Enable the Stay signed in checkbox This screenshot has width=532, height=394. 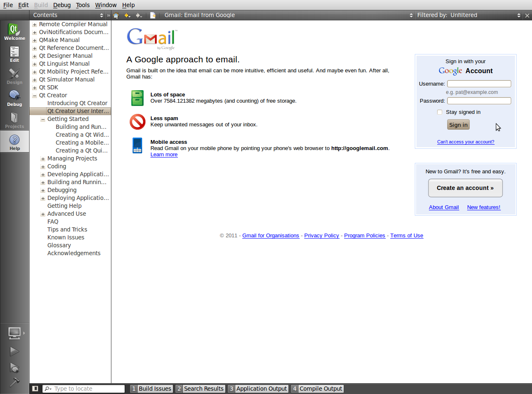click(x=440, y=112)
